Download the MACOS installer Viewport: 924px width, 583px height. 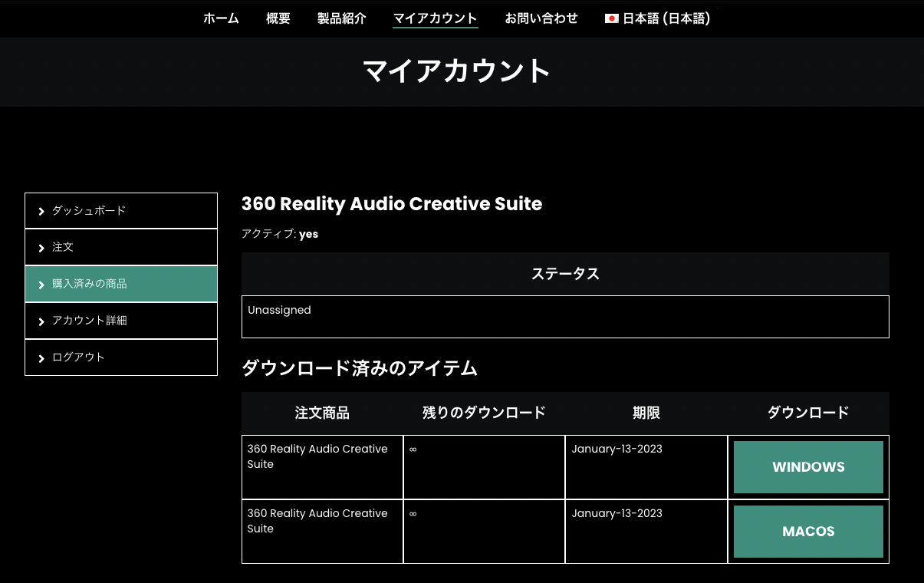(x=808, y=532)
